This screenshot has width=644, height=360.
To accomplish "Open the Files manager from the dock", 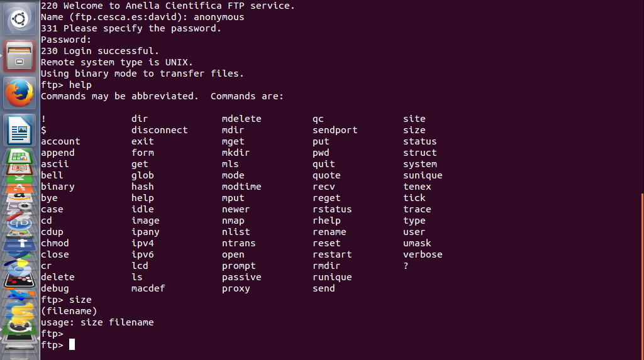I will click(x=19, y=56).
